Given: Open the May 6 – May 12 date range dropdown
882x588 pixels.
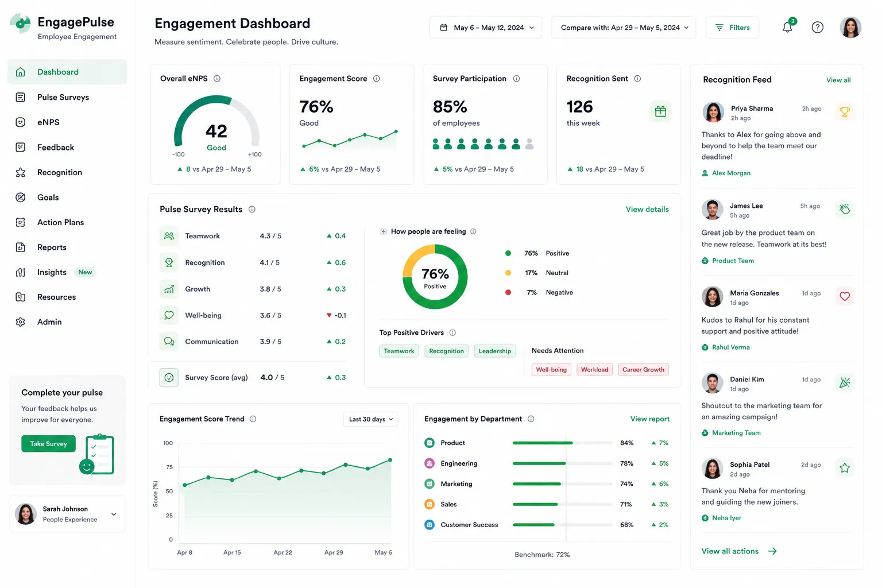Looking at the screenshot, I should click(486, 28).
